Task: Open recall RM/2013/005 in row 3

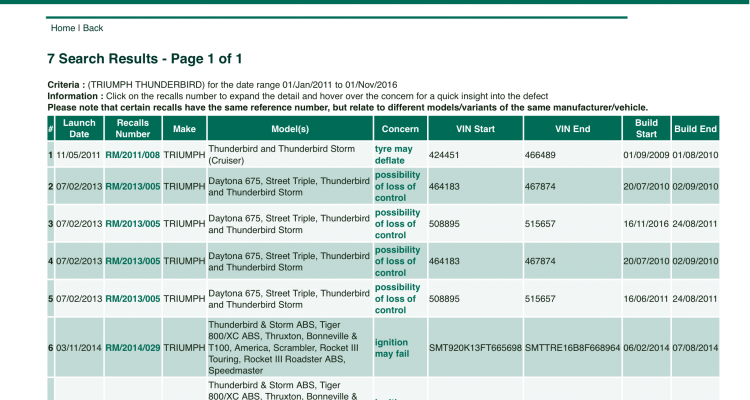Action: tap(132, 224)
